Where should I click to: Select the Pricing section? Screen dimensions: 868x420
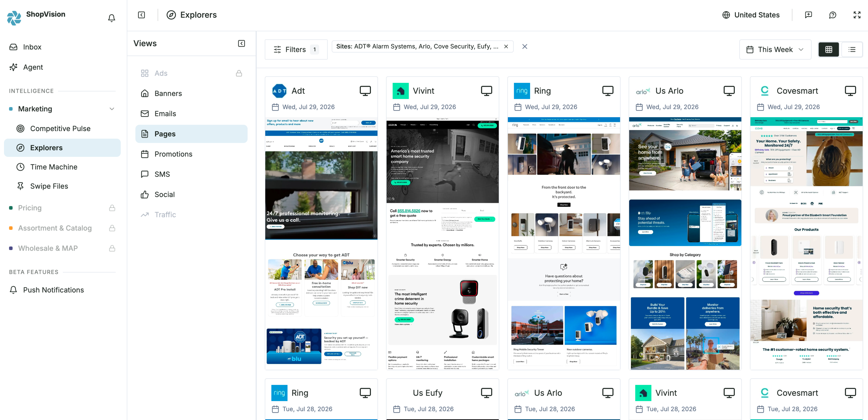30,208
